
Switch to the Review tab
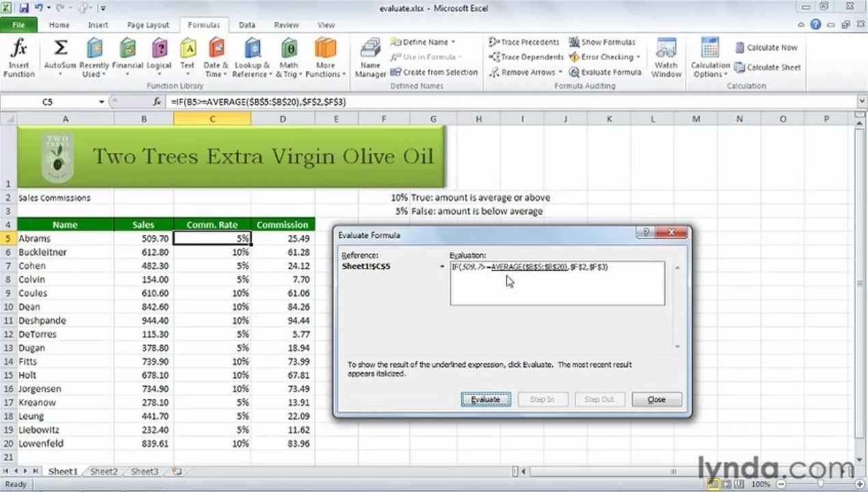click(x=286, y=25)
